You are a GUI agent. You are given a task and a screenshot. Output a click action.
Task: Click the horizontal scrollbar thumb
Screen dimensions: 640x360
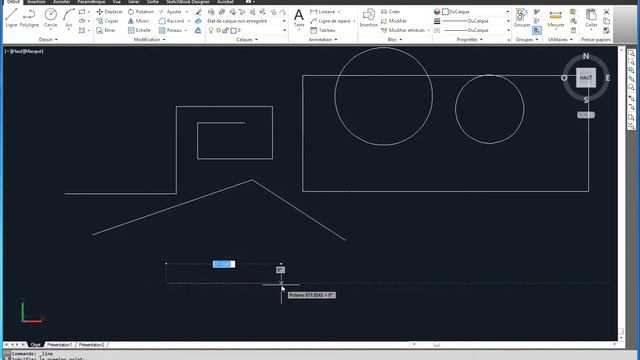point(436,345)
